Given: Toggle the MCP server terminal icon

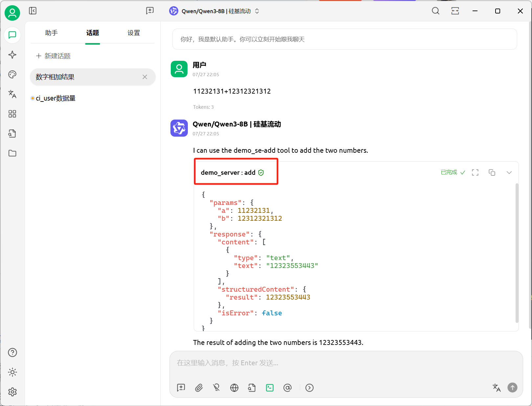Looking at the screenshot, I should coord(270,388).
